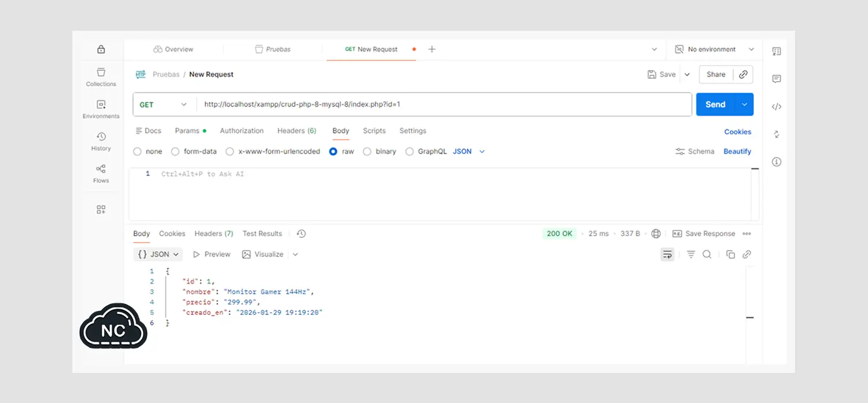Switch to the Pruebas tab
Image resolution: width=868 pixels, height=403 pixels.
pos(273,50)
